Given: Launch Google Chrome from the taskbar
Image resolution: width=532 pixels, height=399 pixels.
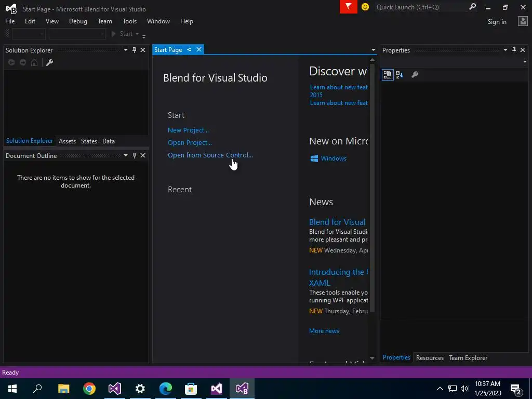Looking at the screenshot, I should [x=89, y=389].
